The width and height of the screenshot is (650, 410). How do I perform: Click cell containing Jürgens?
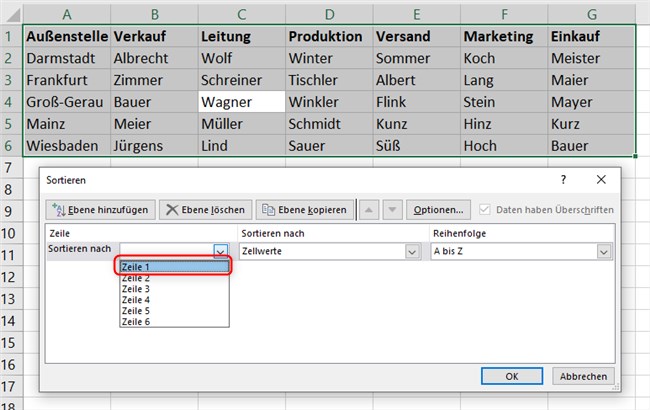154,146
